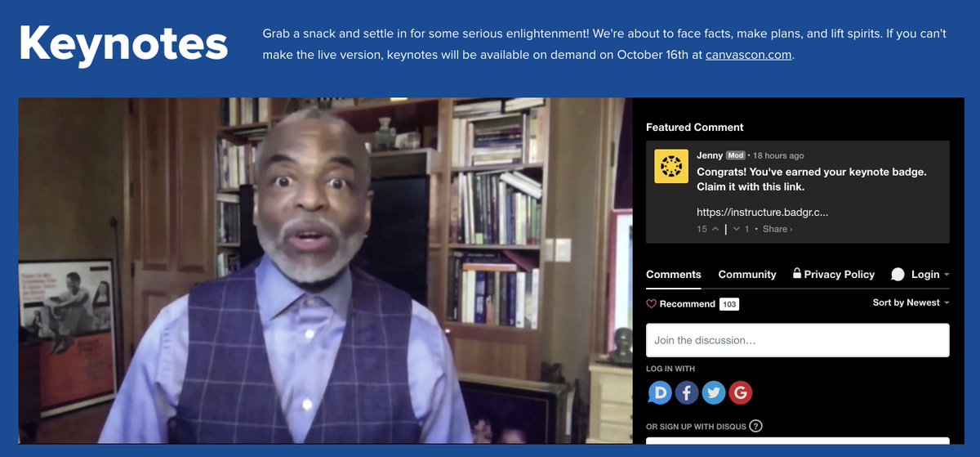Click the keynote video player
Viewport: 980px width, 457px height.
(x=325, y=271)
